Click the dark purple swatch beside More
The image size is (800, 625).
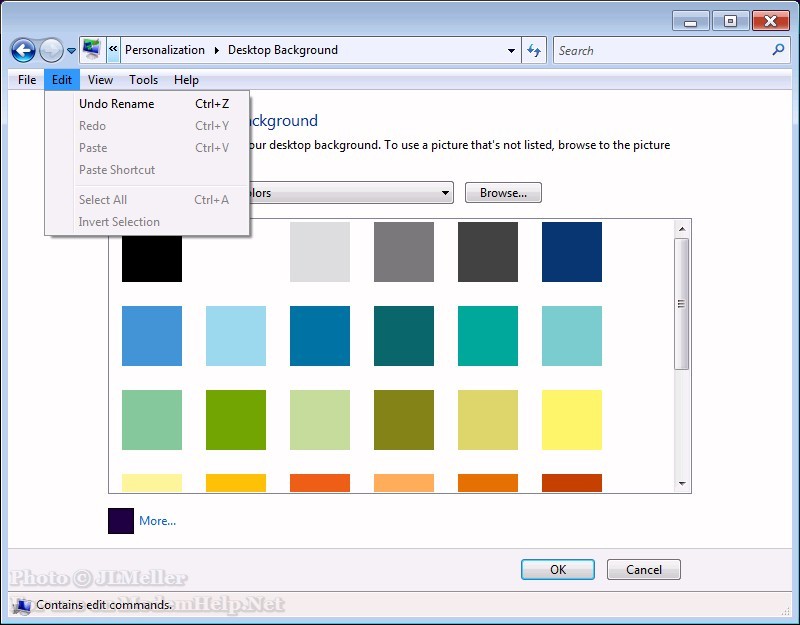pyautogui.click(x=121, y=521)
